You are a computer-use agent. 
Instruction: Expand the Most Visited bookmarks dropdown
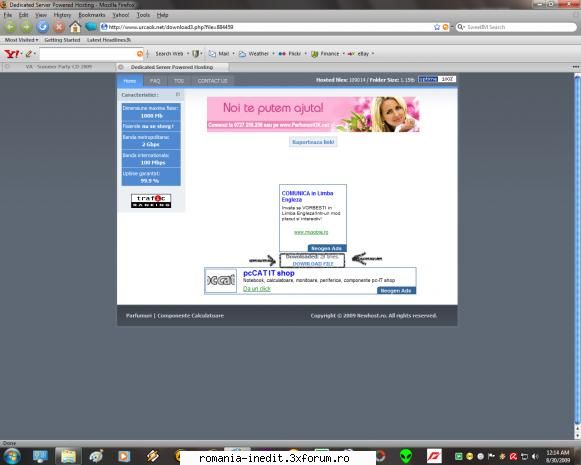pos(21,40)
